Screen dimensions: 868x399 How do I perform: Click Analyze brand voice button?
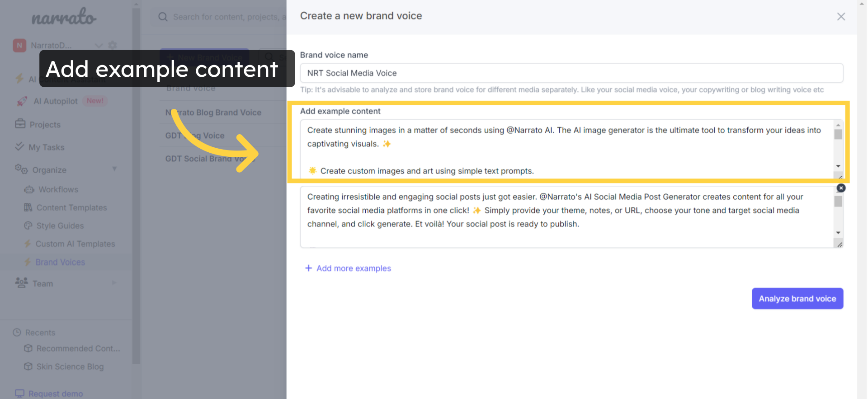(797, 299)
